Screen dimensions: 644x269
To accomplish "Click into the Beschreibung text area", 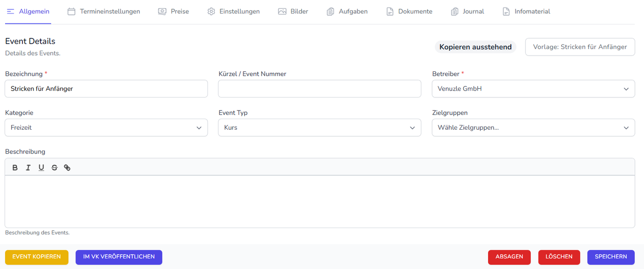I will (x=320, y=201).
